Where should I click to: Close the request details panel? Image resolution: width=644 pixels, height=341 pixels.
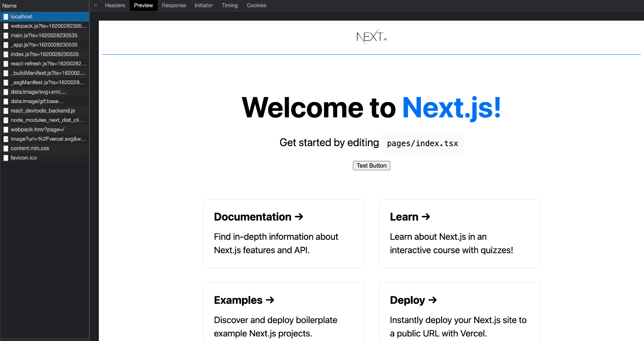coord(96,6)
